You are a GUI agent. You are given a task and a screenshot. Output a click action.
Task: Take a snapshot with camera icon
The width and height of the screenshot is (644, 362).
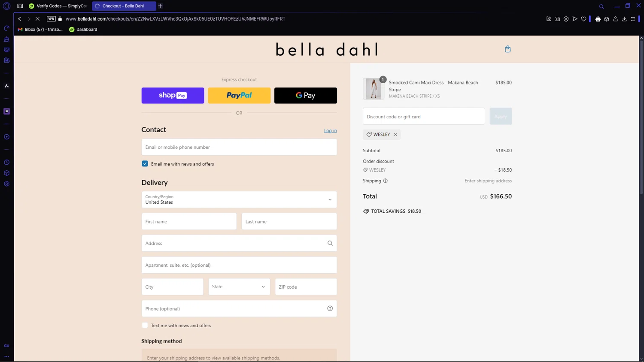click(x=557, y=19)
